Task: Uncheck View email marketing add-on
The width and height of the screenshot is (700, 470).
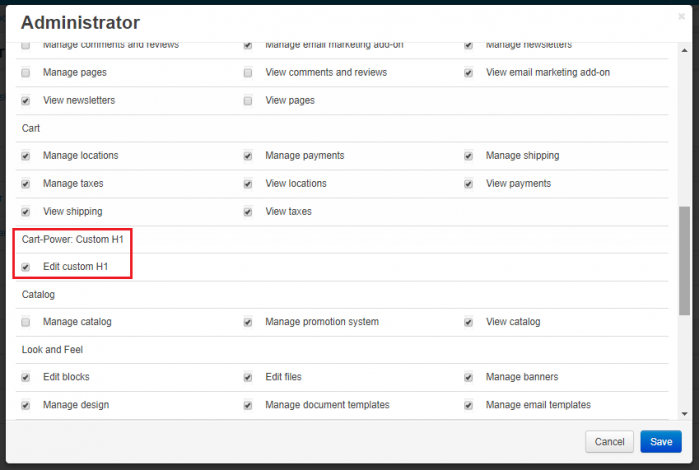Action: coord(468,72)
